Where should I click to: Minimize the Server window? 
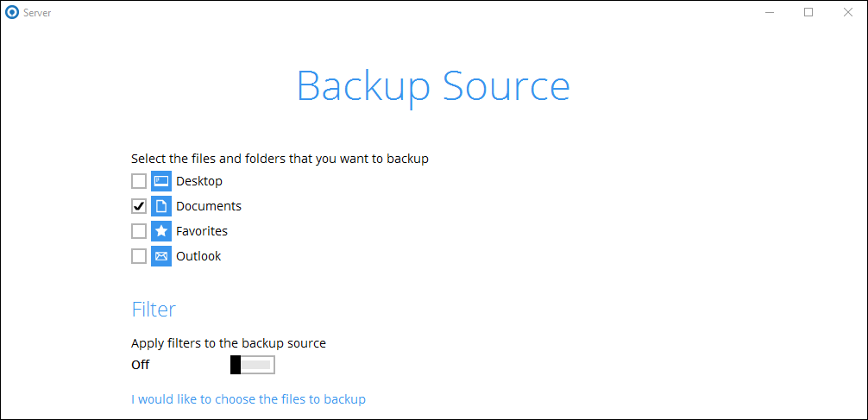pyautogui.click(x=769, y=13)
